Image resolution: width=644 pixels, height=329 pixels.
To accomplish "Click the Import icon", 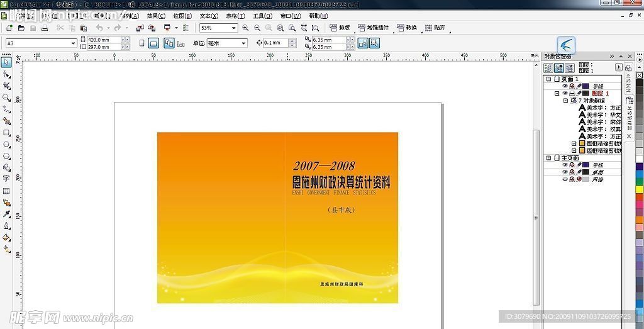I will (x=140, y=28).
